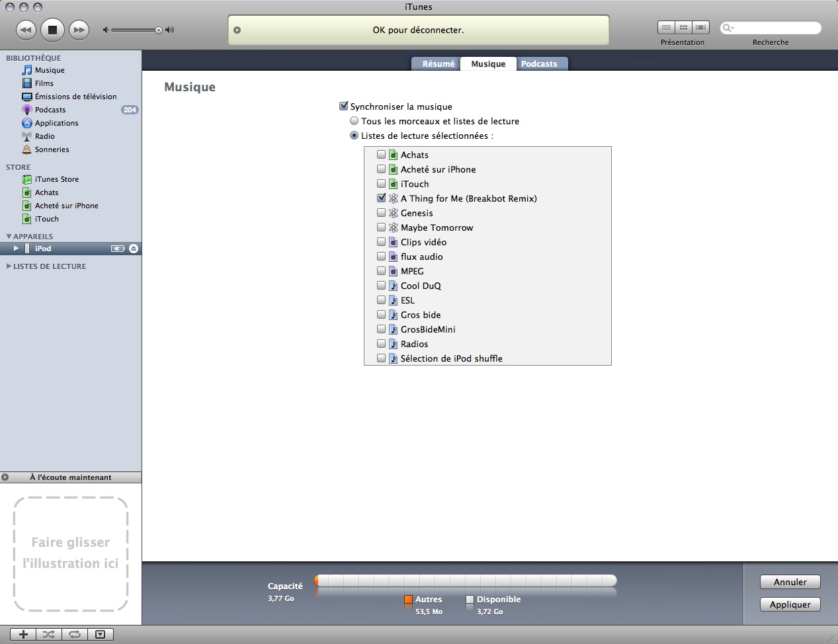838x644 pixels.
Task: Check the Achats playlist checkbox
Action: [x=381, y=154]
